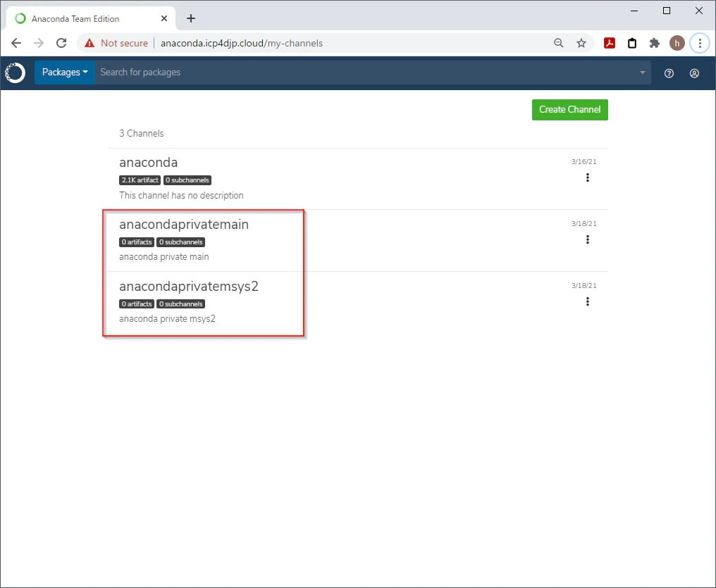Click the address bar URL

point(242,44)
